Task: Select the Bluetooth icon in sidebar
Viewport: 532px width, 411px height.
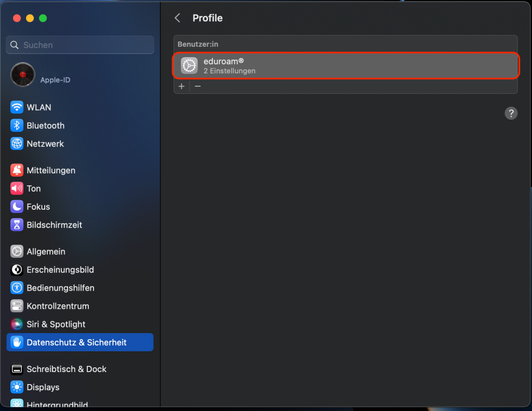Action: pyautogui.click(x=17, y=126)
